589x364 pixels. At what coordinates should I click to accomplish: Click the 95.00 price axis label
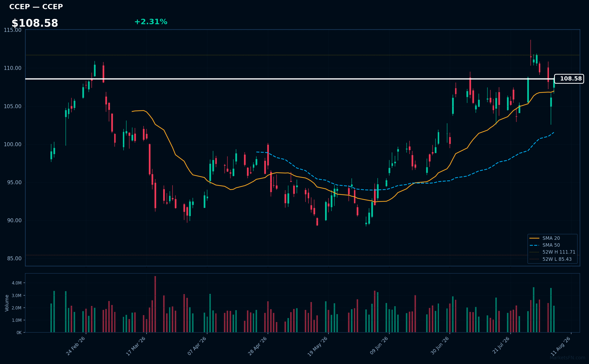[14, 182]
